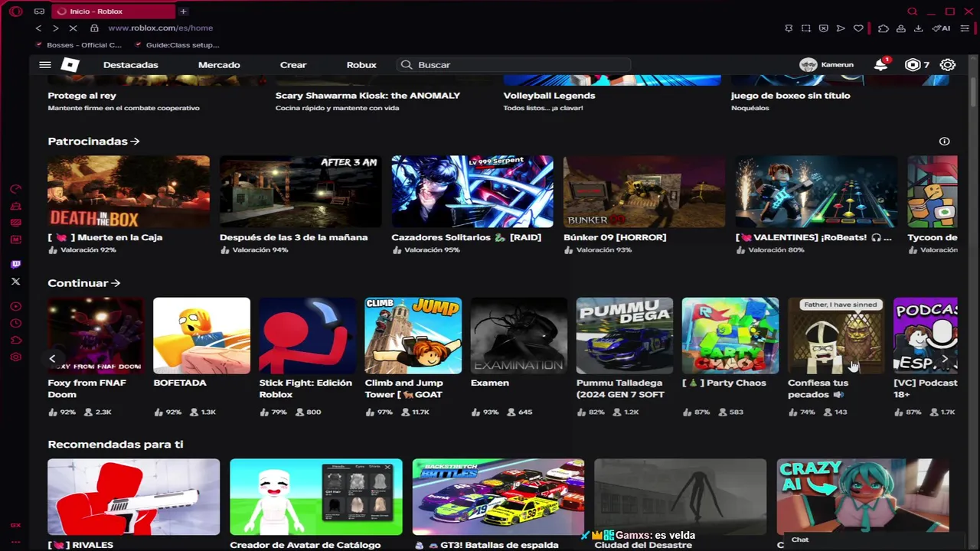Open sidebar history clock icon

pyautogui.click(x=15, y=323)
